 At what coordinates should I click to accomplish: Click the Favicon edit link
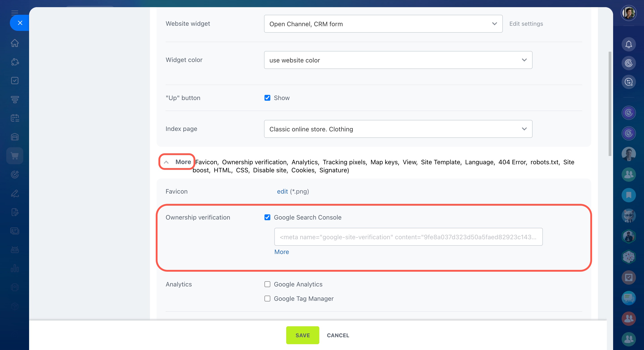click(x=282, y=192)
